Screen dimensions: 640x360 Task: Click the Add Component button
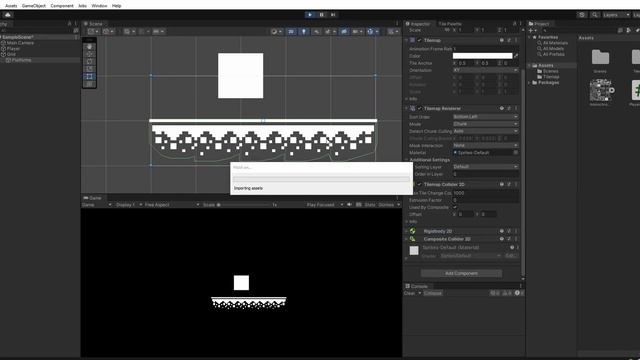tap(461, 273)
